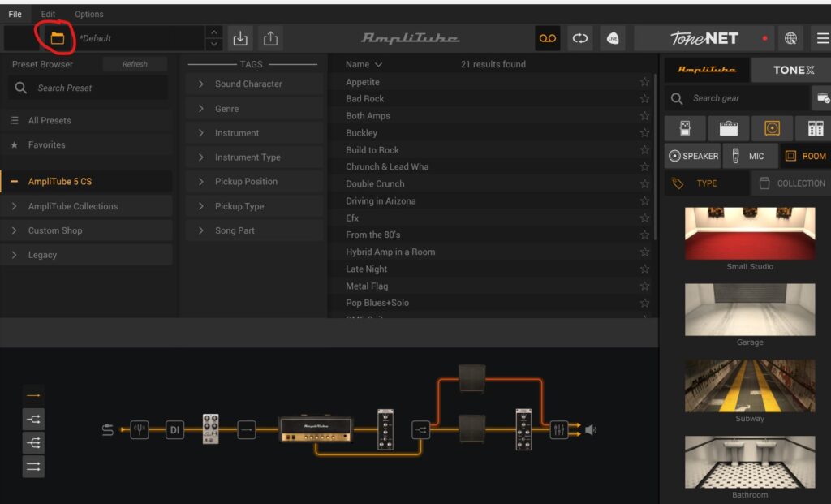The image size is (831, 504).
Task: Toggle Live mode button
Action: (x=613, y=38)
